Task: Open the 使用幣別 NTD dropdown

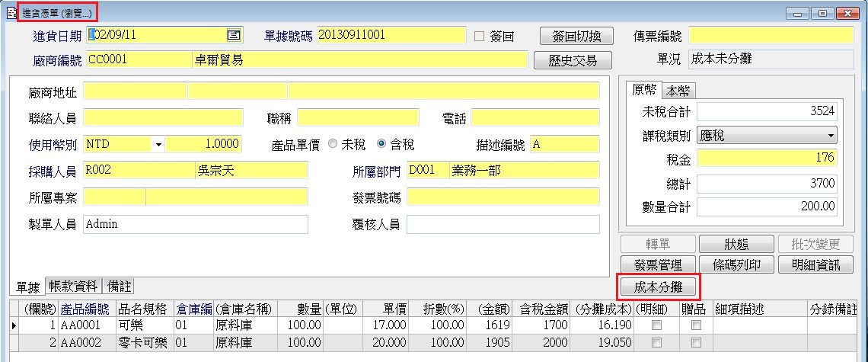Action: tap(158, 144)
